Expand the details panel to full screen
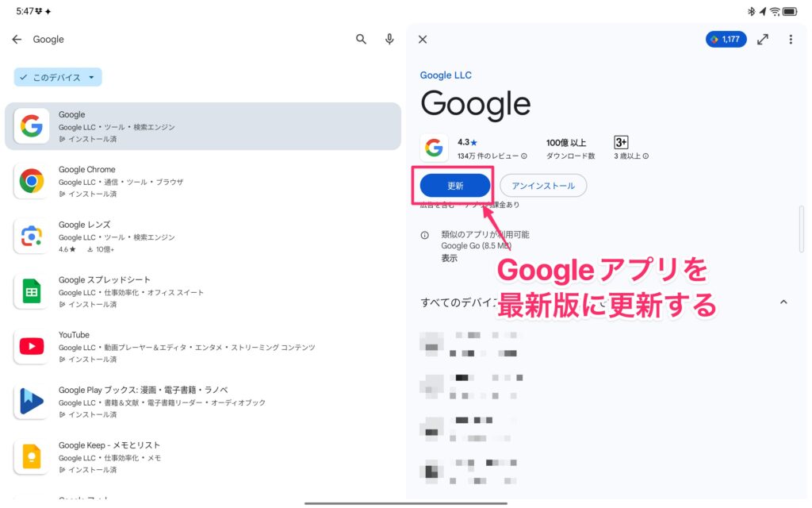This screenshot has width=812, height=508. [762, 40]
